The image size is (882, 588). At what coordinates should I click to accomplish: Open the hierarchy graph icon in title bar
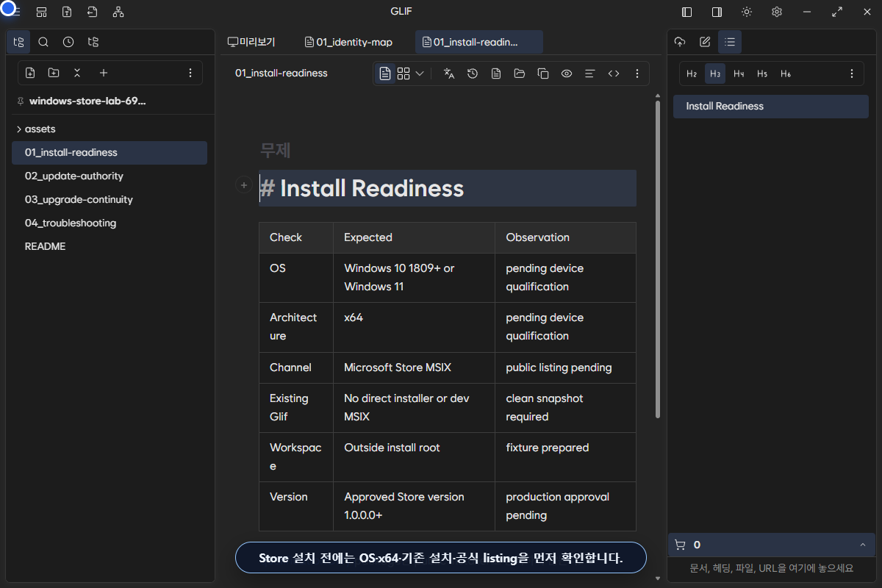tap(118, 12)
